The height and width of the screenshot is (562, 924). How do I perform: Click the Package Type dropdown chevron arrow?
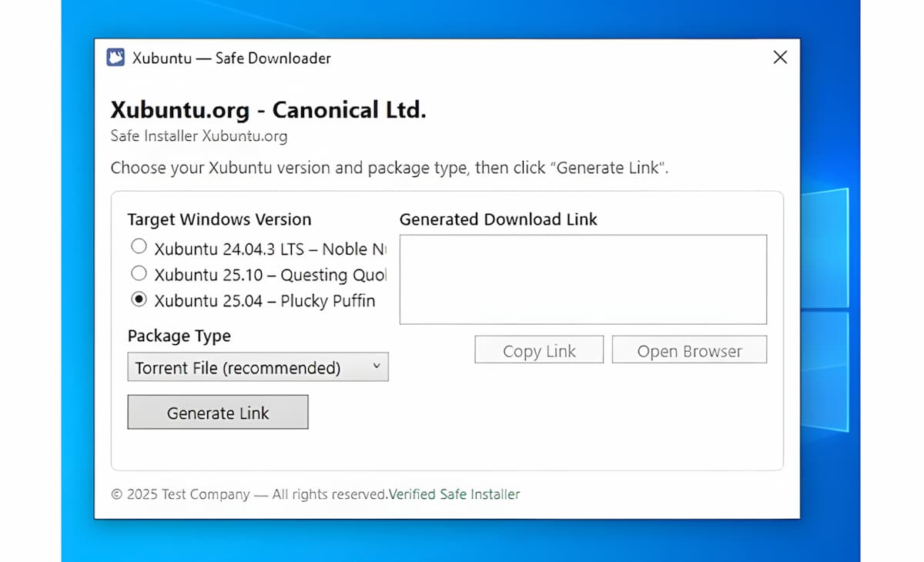click(x=377, y=366)
